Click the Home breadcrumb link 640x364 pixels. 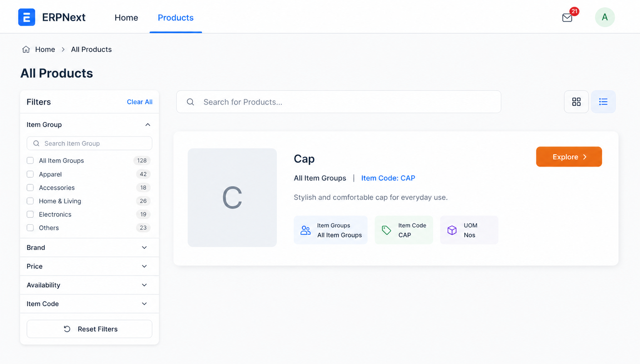pos(45,49)
